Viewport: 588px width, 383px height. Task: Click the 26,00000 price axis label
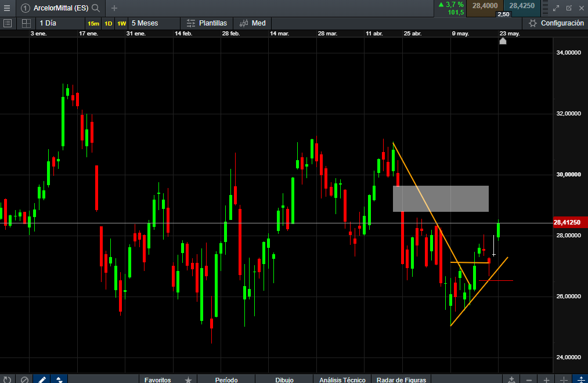point(568,297)
